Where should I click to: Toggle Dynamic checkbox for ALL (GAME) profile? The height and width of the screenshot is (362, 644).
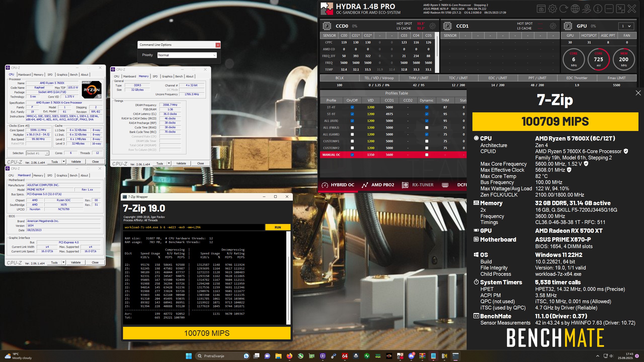[x=427, y=134]
